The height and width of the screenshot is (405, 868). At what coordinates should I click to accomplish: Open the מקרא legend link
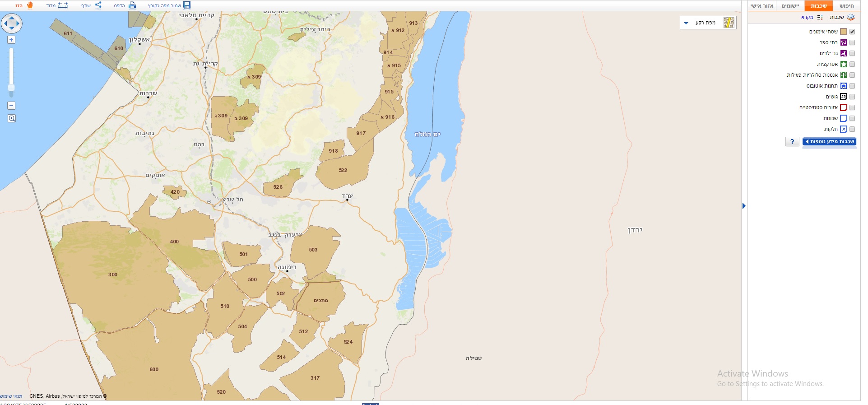[807, 17]
